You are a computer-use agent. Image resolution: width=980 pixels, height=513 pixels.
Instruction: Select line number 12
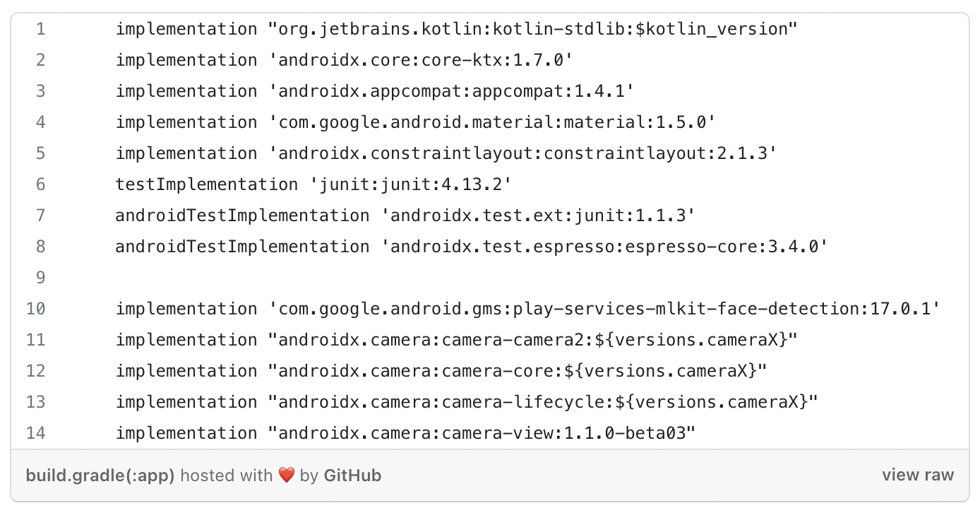click(x=35, y=371)
